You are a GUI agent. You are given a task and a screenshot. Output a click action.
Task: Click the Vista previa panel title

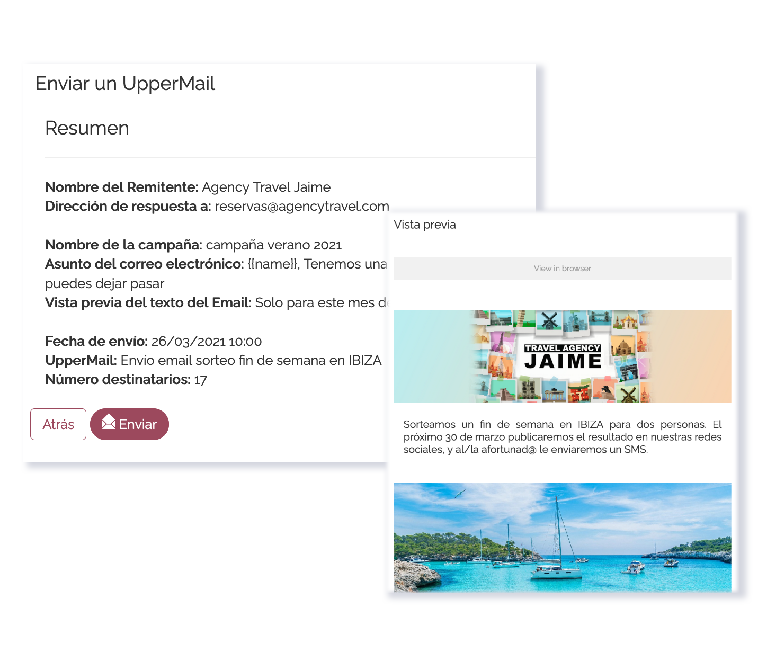pyautogui.click(x=425, y=225)
